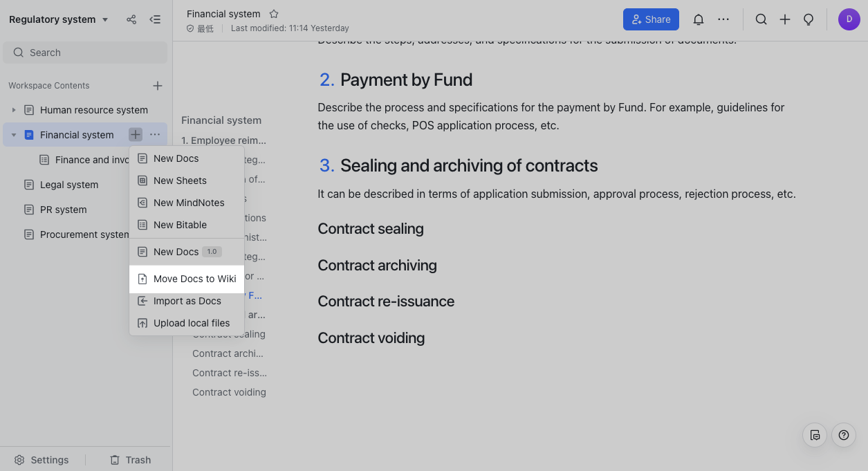The height and width of the screenshot is (471, 868).
Task: Add new page via Workspace Contents plus
Action: pyautogui.click(x=158, y=86)
